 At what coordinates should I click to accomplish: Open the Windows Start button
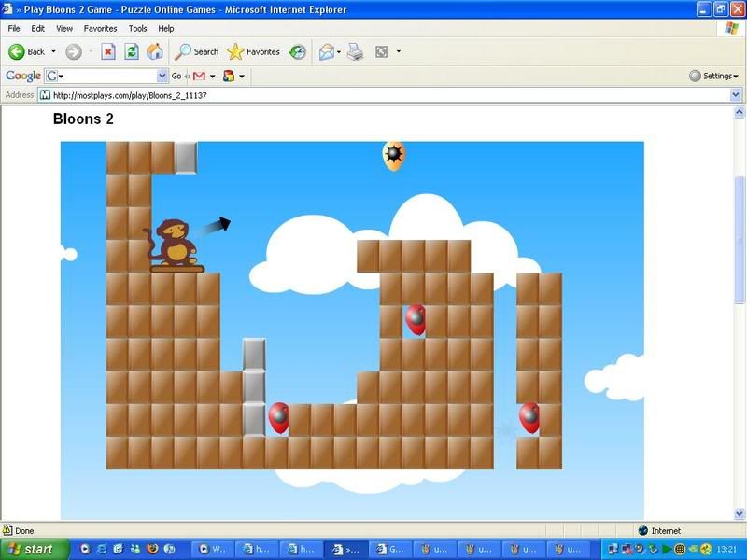(33, 549)
